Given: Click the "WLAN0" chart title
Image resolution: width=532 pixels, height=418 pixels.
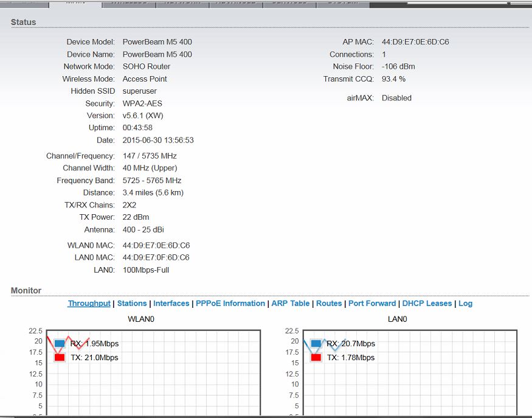Looking at the screenshot, I should (x=141, y=319).
